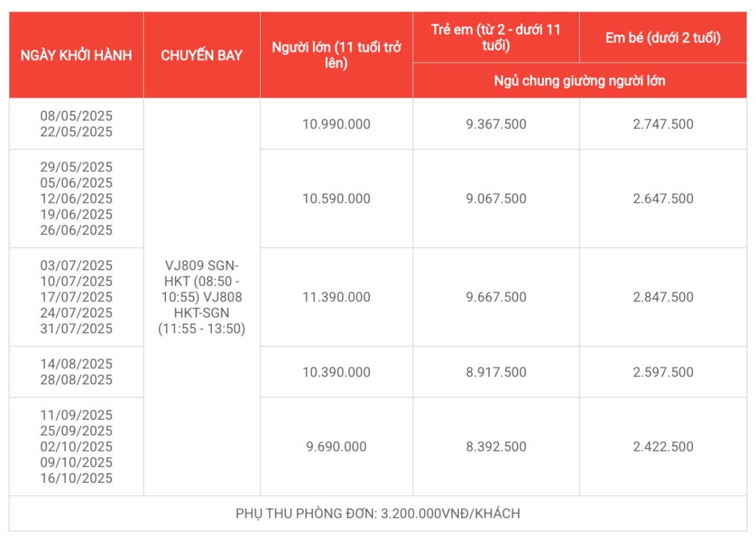Select the 'Người lớn (11 tuổi trở lên)' header
This screenshot has height=539, width=756.
tap(337, 56)
